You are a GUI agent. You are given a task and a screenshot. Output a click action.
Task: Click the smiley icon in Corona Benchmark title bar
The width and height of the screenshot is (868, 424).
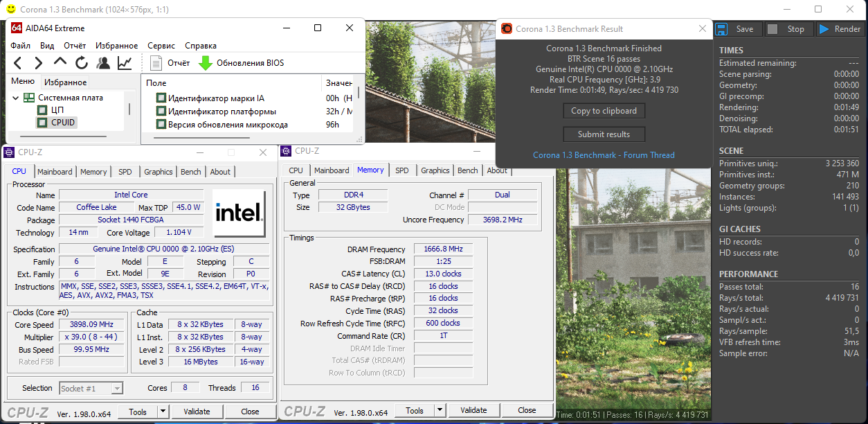coord(10,10)
